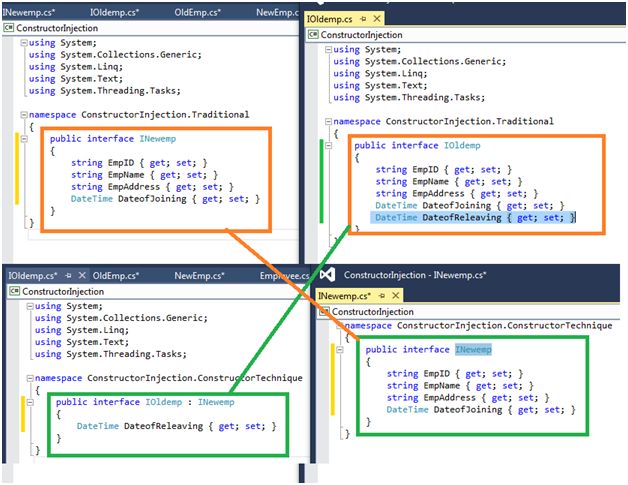Click 'using System.Threading.Tasks;' in top-right editor
The image size is (628, 485).
pyautogui.click(x=409, y=97)
